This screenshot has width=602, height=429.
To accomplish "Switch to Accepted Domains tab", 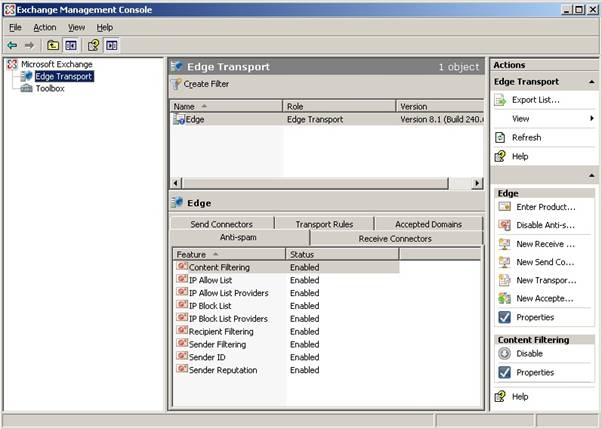I will pos(428,224).
